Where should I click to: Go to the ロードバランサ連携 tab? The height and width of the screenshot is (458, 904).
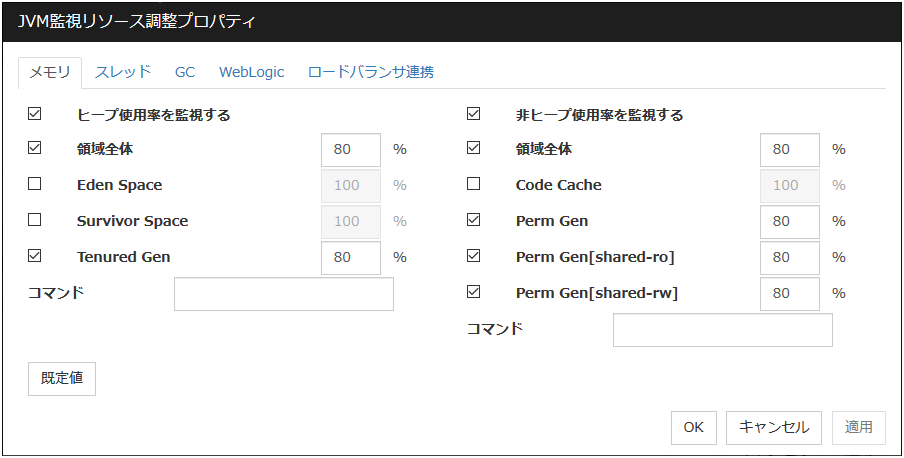(370, 72)
